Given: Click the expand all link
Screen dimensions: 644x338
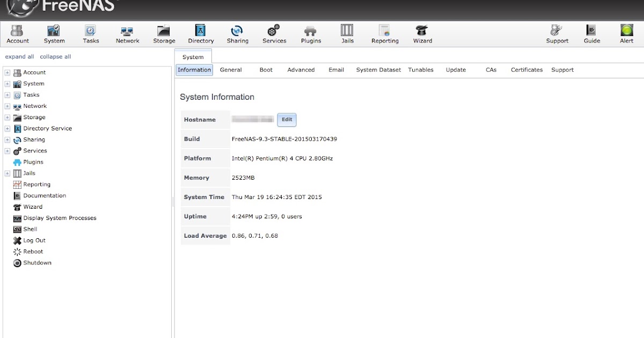Looking at the screenshot, I should point(19,57).
